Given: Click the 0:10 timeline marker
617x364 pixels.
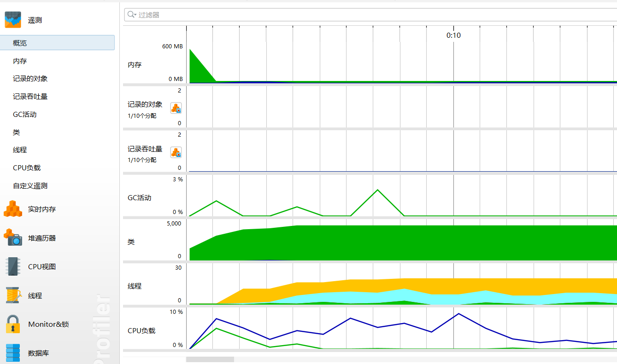Looking at the screenshot, I should pyautogui.click(x=453, y=35).
